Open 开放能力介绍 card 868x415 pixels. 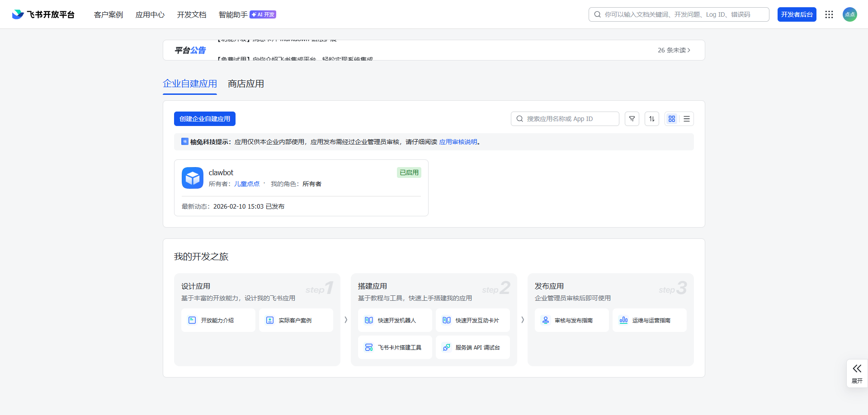tap(218, 320)
